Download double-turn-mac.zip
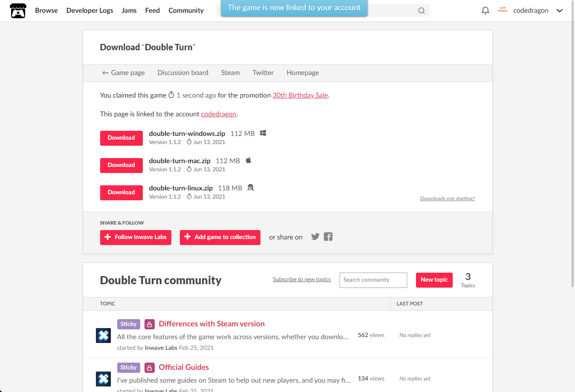The image size is (575, 392). tap(121, 165)
